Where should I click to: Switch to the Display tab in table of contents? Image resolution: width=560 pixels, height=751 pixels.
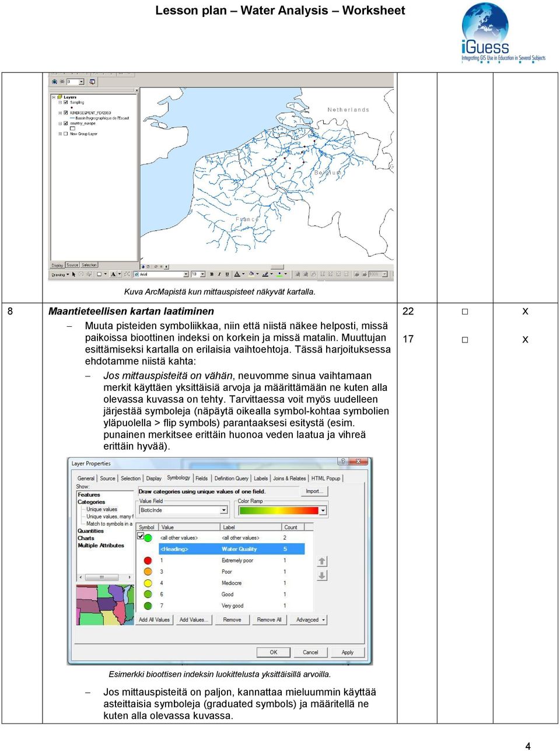57,266
